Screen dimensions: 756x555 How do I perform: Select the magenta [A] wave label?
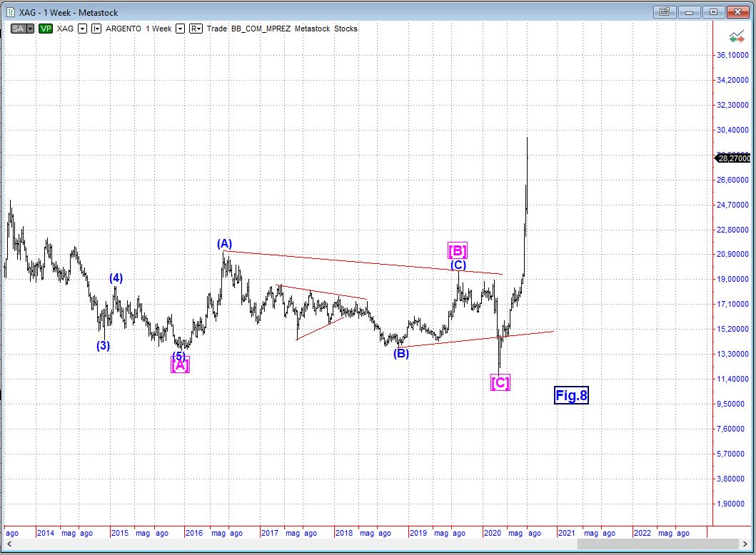coord(181,365)
